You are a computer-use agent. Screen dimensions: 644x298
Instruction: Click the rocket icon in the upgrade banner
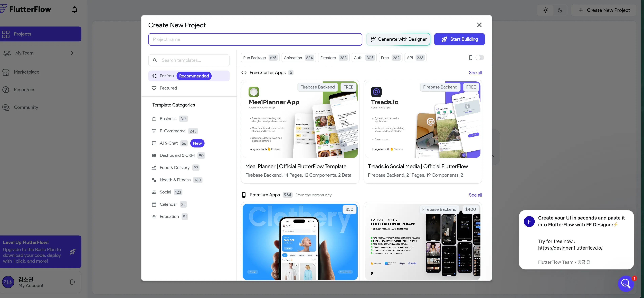point(72,252)
